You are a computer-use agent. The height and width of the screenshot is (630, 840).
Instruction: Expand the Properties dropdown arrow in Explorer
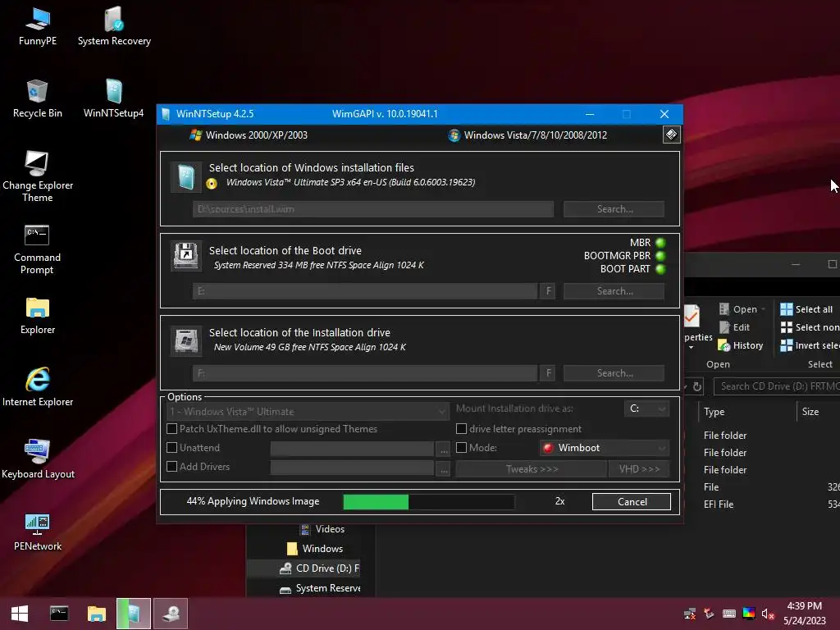(692, 348)
